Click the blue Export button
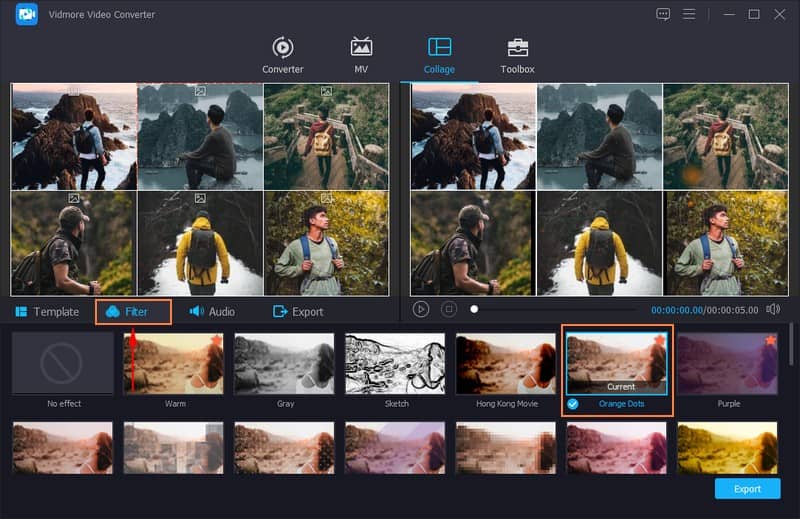800x519 pixels. coord(747,489)
